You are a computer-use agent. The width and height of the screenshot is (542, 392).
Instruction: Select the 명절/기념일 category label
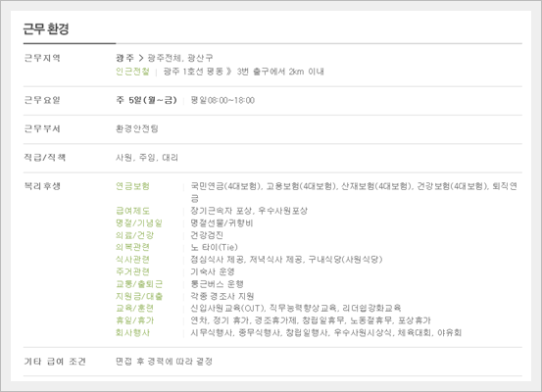coord(139,223)
